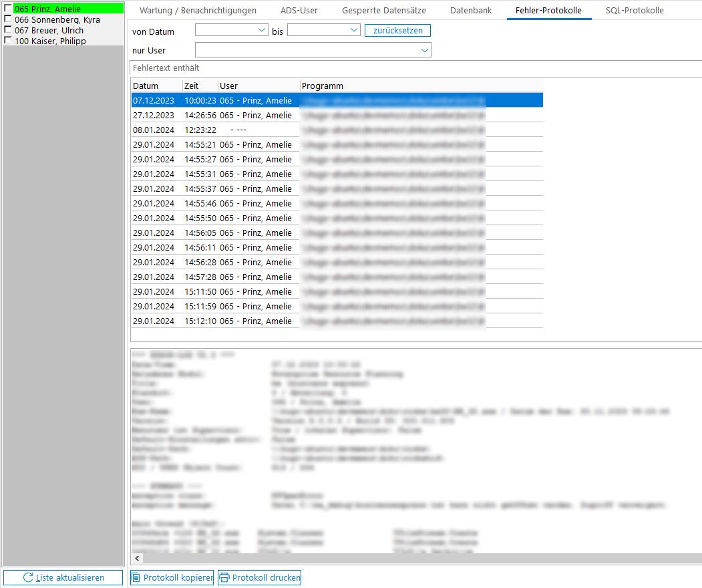The height and width of the screenshot is (588, 702).
Task: Click the refresh icon in Liste aktualisieren
Action: (28, 577)
